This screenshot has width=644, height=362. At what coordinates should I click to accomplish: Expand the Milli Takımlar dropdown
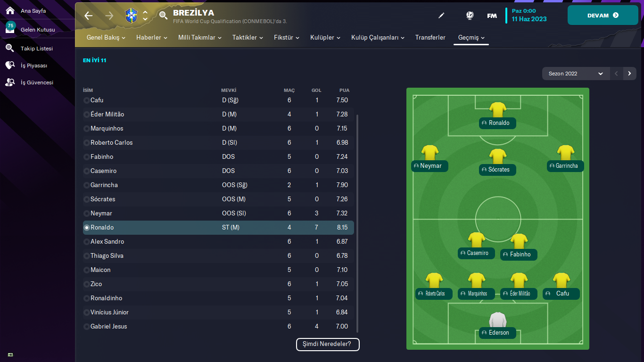[200, 38]
